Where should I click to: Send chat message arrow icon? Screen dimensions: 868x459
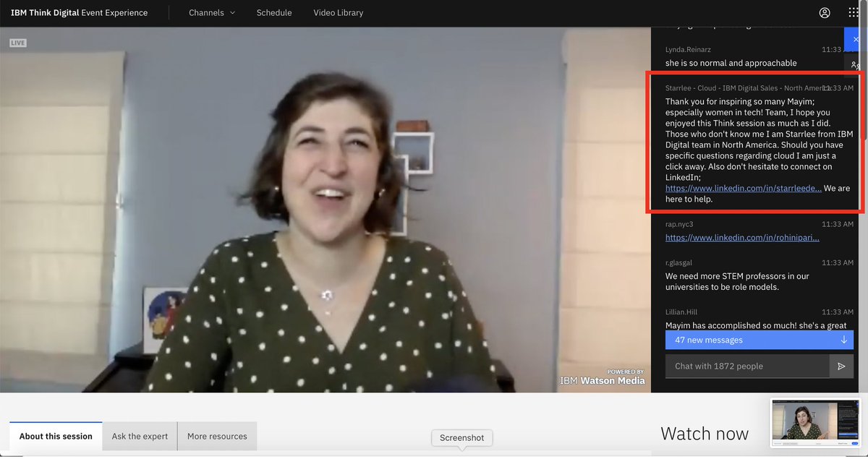tap(841, 366)
